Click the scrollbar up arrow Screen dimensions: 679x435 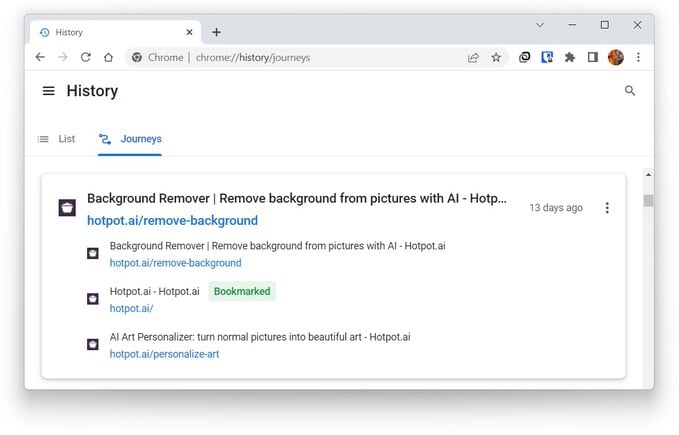pyautogui.click(x=648, y=175)
